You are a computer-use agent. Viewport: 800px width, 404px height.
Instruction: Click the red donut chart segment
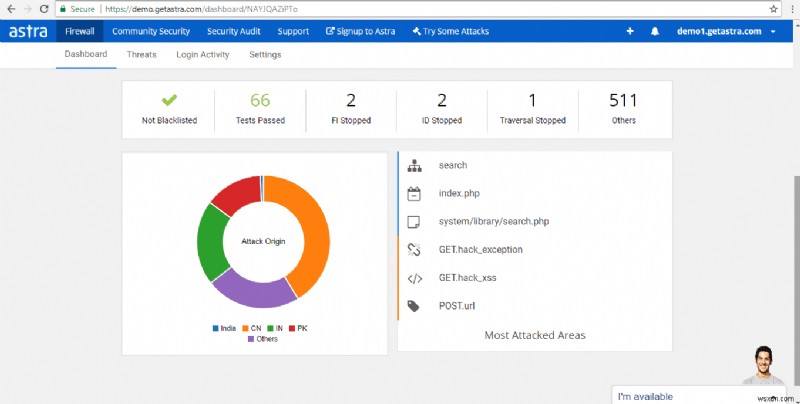pos(238,193)
